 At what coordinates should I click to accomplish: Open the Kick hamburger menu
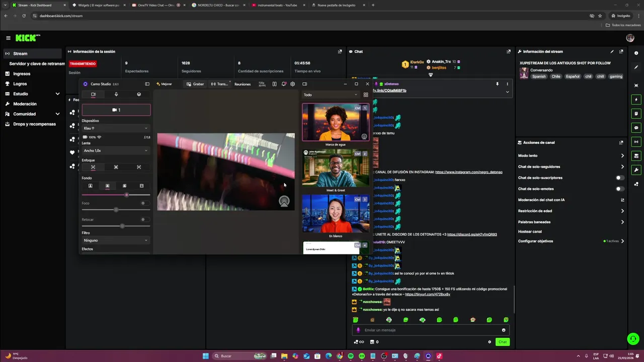pyautogui.click(x=8, y=38)
